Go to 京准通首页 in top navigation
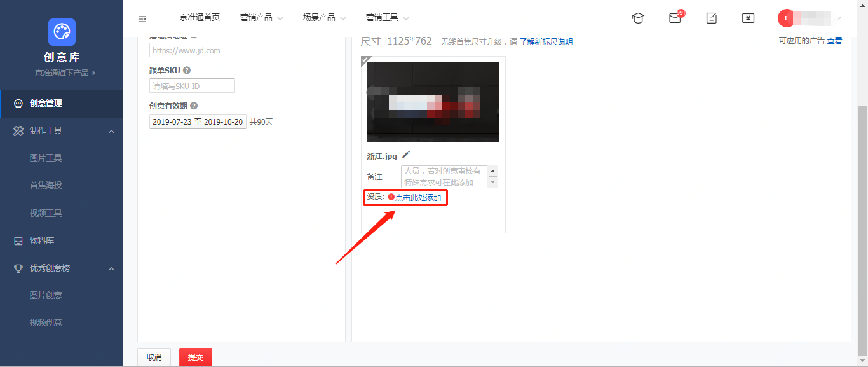The width and height of the screenshot is (868, 367). tap(200, 18)
